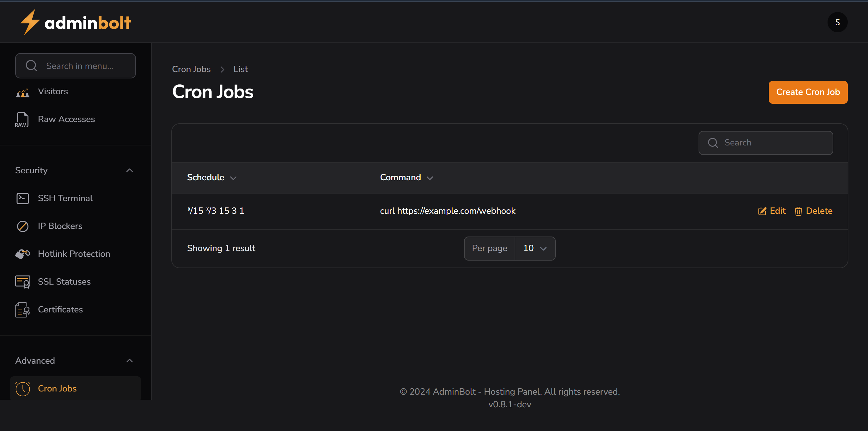Viewport: 868px width, 431px height.
Task: Open SSL Statuses using its certificate icon
Action: click(22, 282)
